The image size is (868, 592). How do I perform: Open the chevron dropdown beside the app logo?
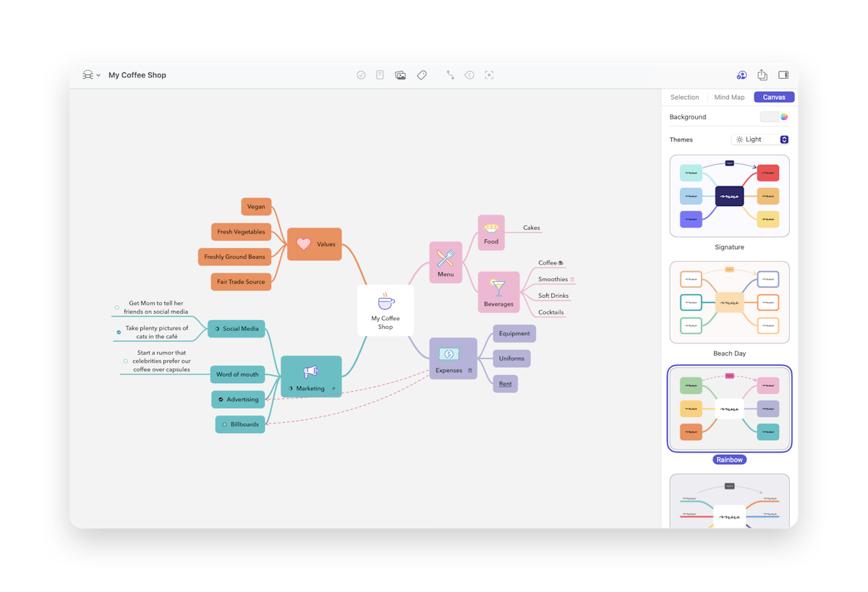[x=98, y=75]
